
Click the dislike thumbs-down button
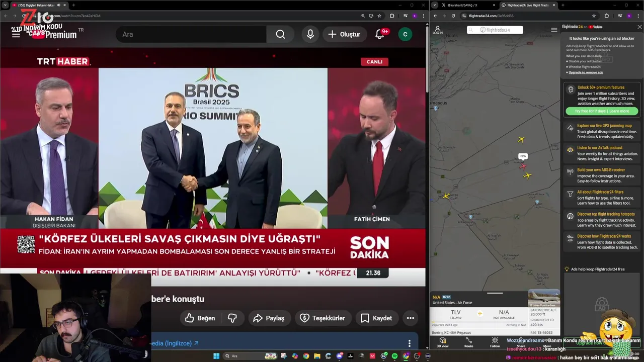pyautogui.click(x=232, y=318)
